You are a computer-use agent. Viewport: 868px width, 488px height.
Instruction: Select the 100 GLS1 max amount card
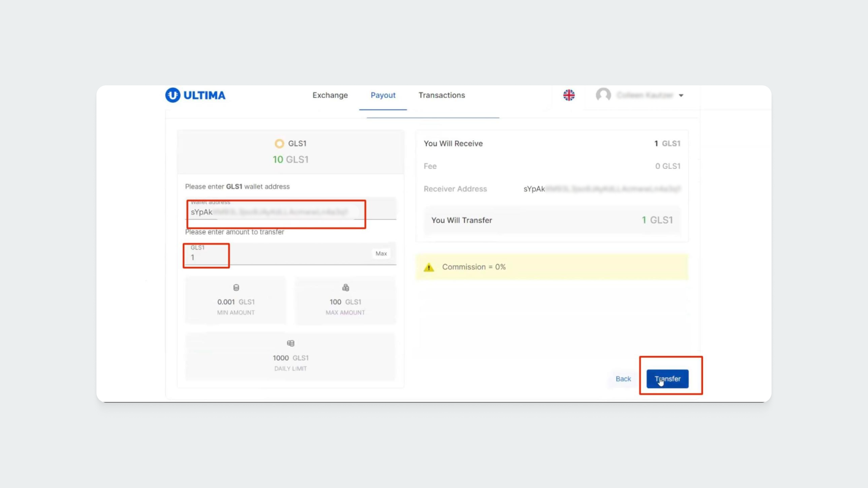coord(345,300)
